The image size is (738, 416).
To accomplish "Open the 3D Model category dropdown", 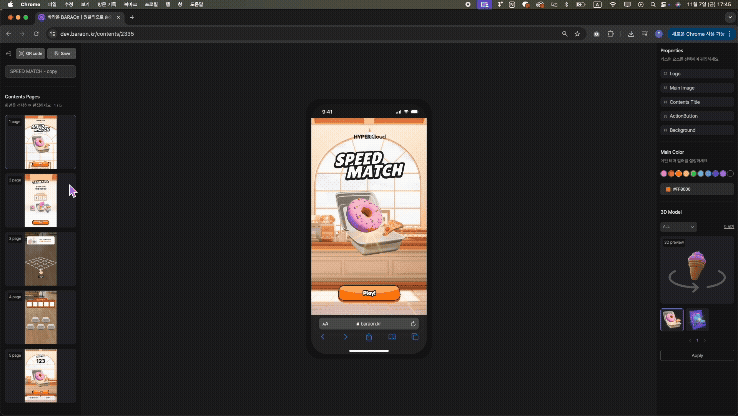I will tap(679, 227).
